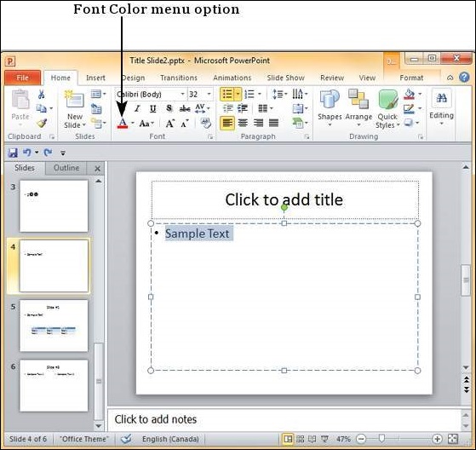
Task: Open the Calibri (Body) font name dropdown
Action: coord(183,95)
